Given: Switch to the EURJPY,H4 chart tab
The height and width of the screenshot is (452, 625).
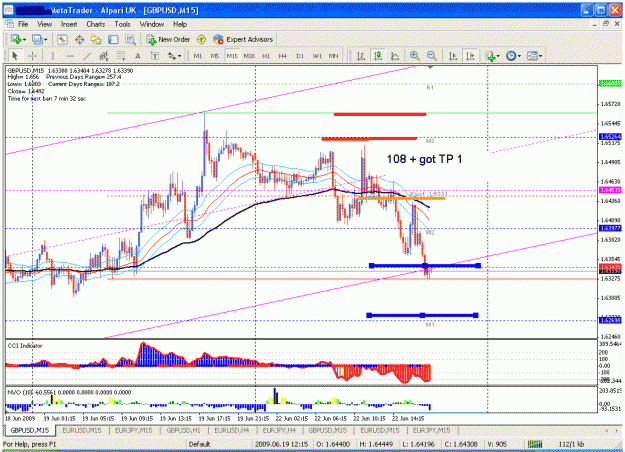Looking at the screenshot, I should point(279,431).
